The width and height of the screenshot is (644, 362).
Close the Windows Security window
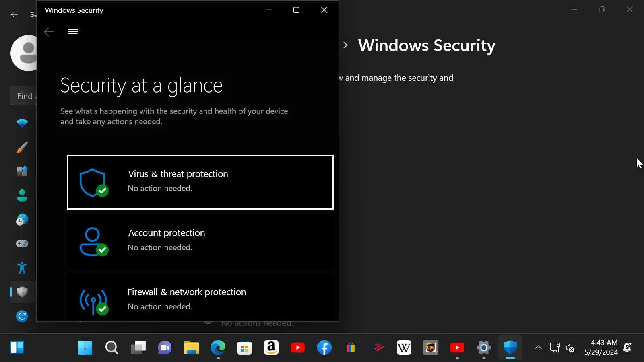[x=324, y=10]
